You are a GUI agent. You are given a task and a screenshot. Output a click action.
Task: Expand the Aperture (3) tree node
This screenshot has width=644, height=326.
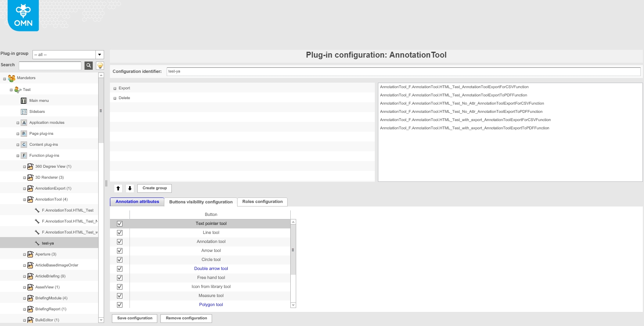pos(24,255)
